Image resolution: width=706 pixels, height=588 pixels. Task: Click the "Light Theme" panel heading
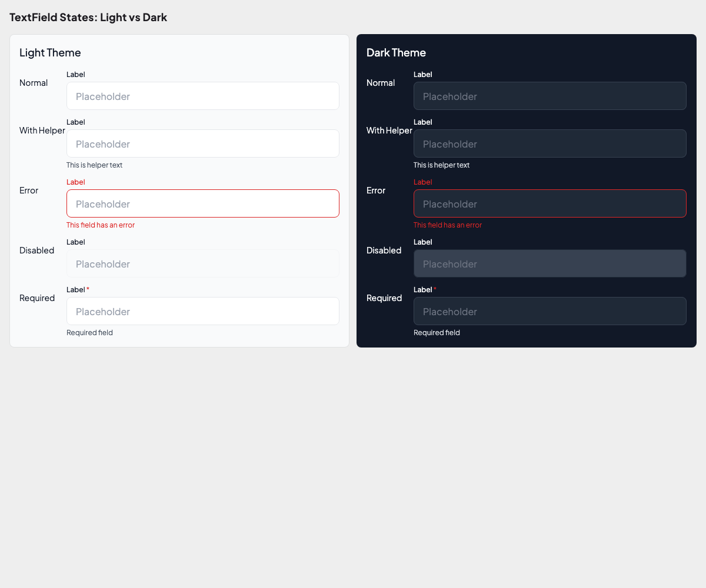click(50, 52)
